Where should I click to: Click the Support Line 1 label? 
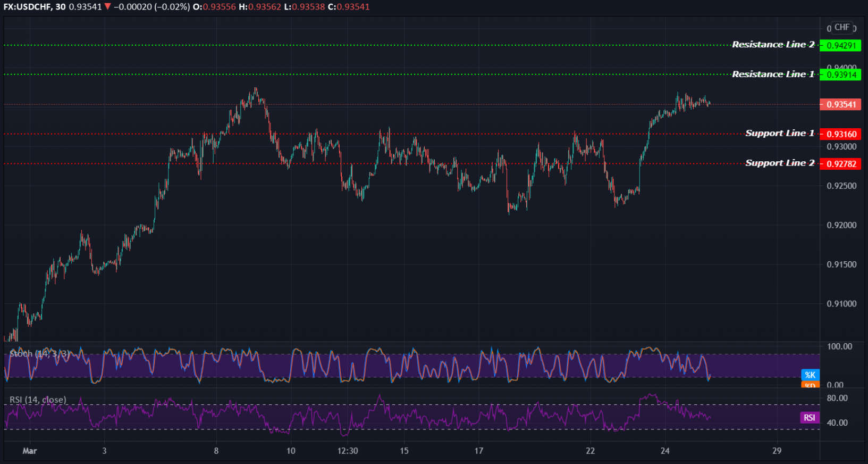780,134
